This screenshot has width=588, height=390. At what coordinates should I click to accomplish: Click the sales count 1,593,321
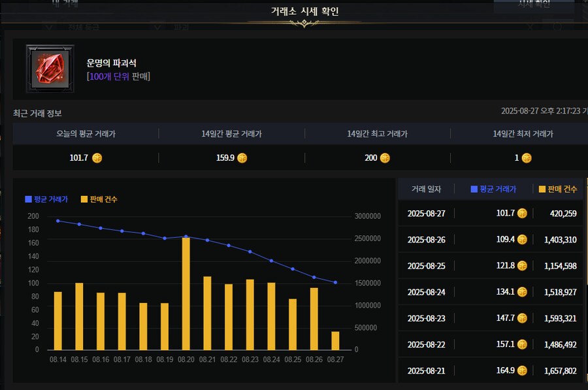coord(561,318)
